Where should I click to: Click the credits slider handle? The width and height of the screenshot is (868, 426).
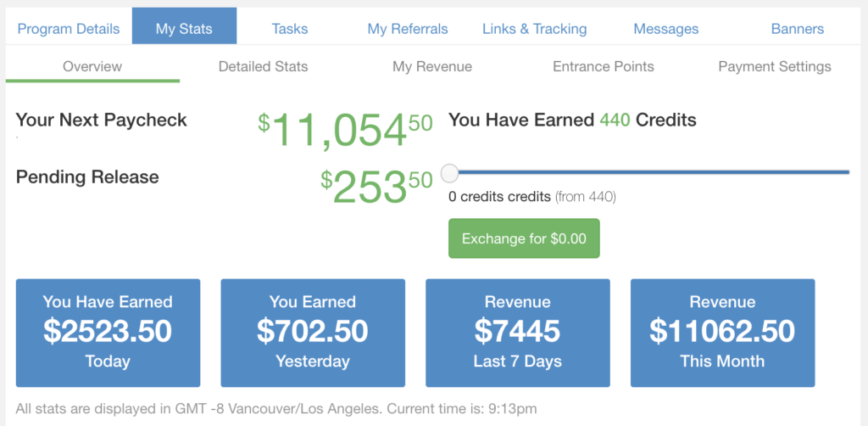tap(450, 173)
